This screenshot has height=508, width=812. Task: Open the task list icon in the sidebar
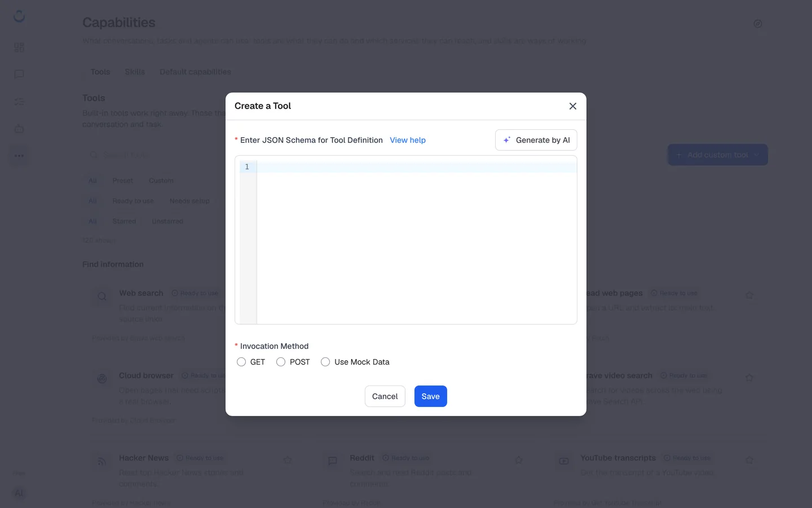[x=19, y=102]
